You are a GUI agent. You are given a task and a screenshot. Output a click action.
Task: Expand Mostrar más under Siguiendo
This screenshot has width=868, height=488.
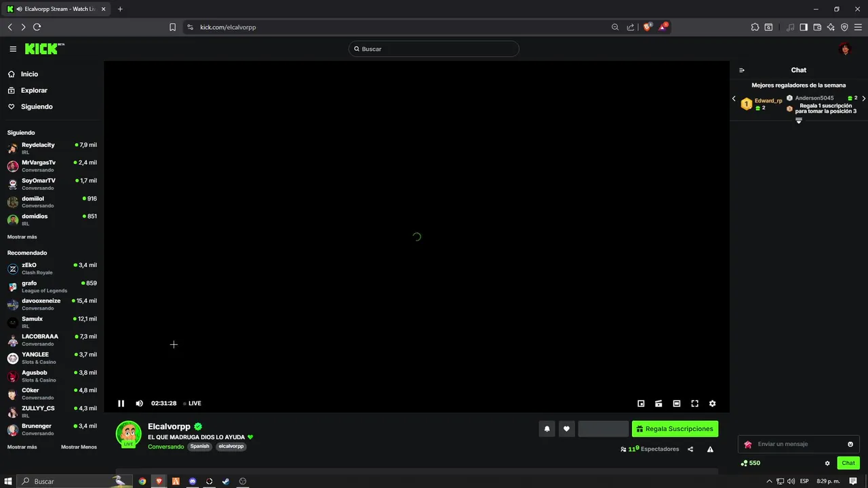coord(22,237)
